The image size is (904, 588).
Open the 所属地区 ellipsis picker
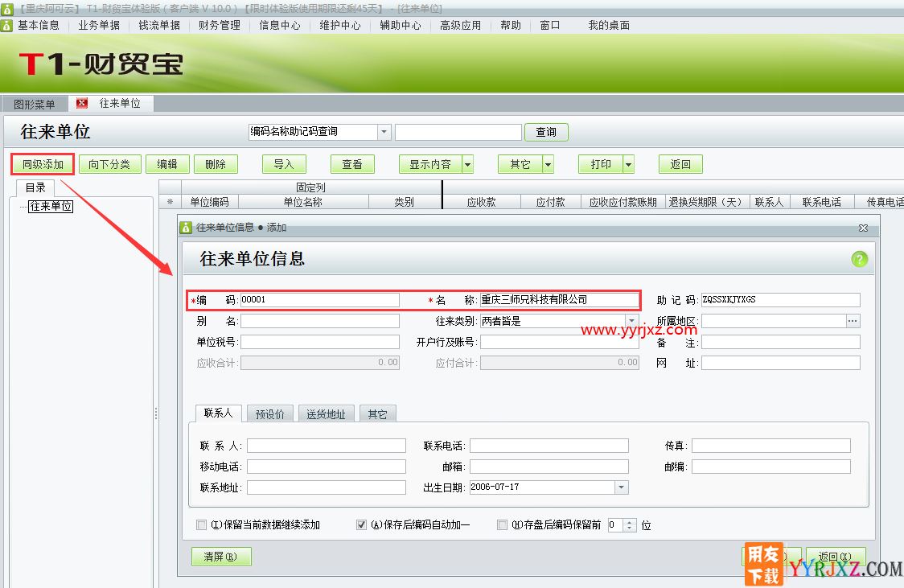(x=853, y=321)
